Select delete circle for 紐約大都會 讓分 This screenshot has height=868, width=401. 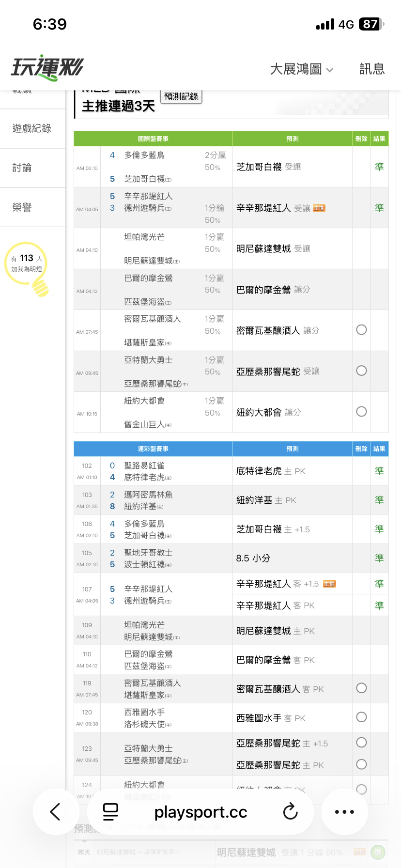coord(361,412)
